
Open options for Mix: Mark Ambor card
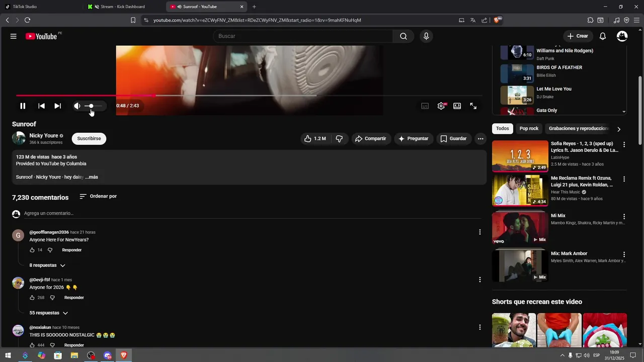coord(624,255)
